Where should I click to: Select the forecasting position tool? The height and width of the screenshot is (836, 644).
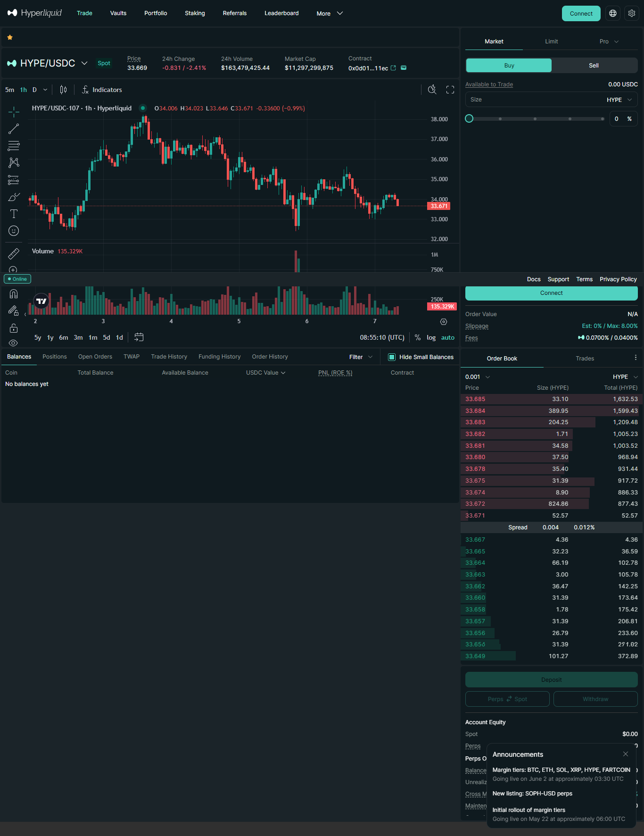(14, 180)
